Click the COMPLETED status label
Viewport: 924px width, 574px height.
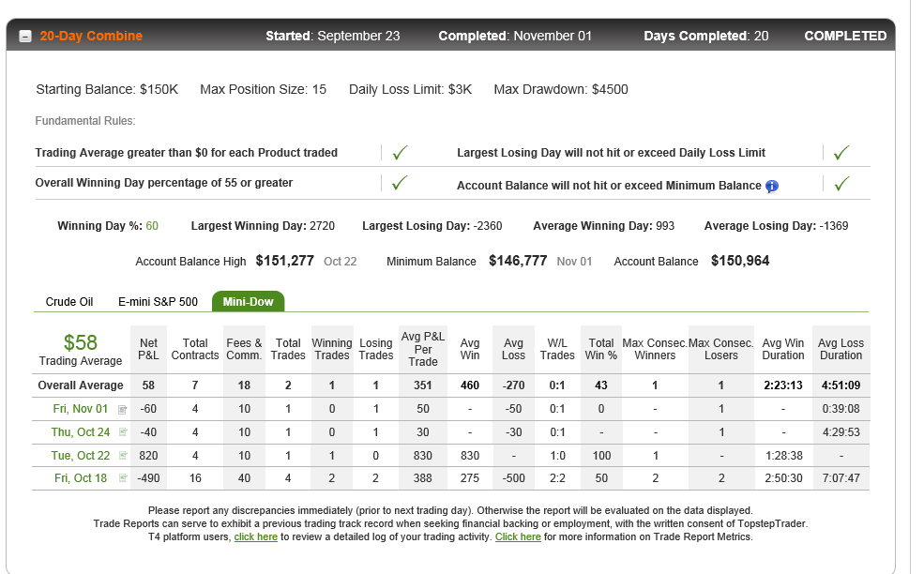click(x=845, y=36)
